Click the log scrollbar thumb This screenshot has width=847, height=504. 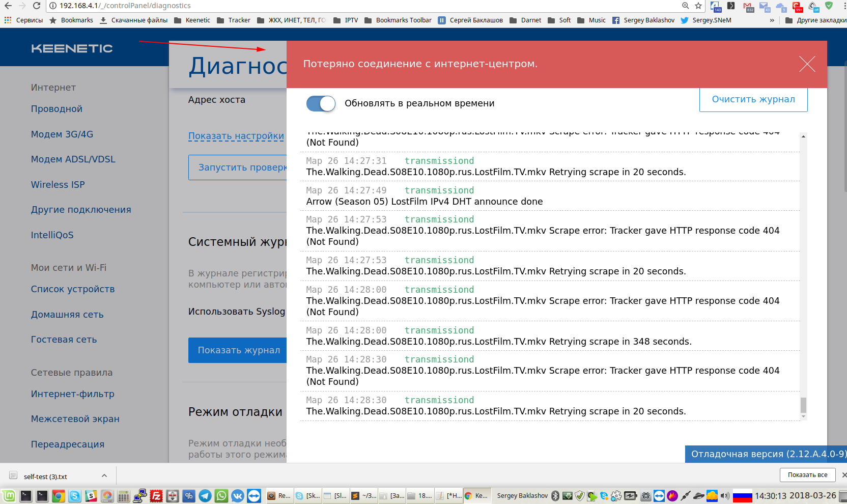pos(803,405)
